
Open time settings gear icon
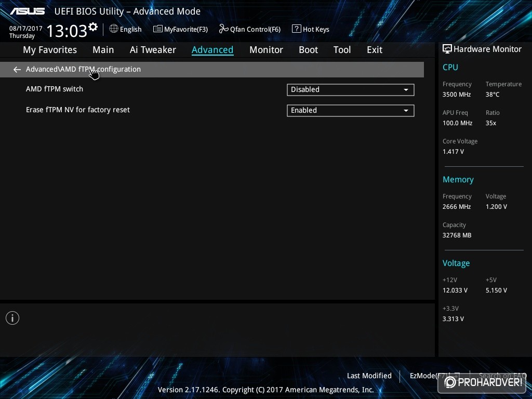pos(93,26)
